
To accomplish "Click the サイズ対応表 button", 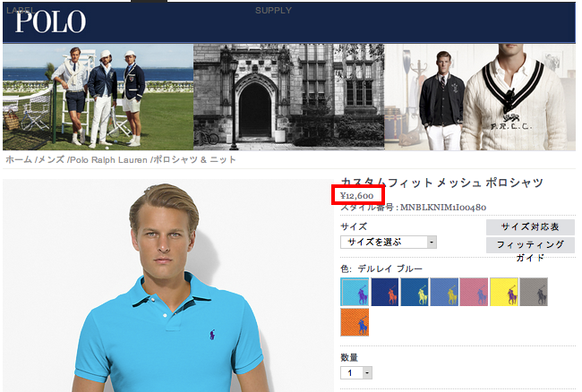I will coord(530,227).
